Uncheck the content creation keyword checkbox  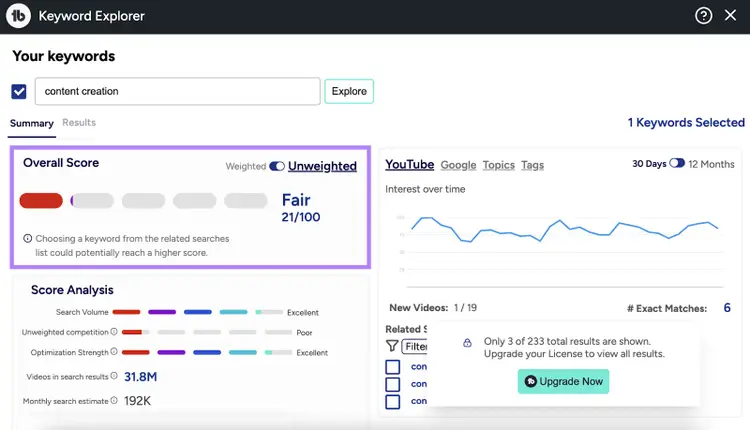pos(19,91)
